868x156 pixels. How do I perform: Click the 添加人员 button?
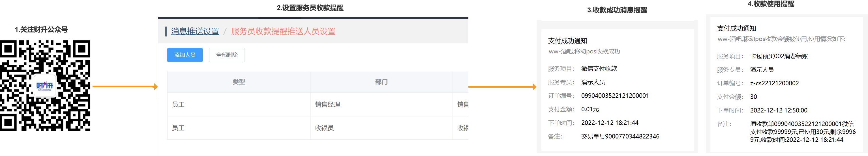pyautogui.click(x=185, y=55)
